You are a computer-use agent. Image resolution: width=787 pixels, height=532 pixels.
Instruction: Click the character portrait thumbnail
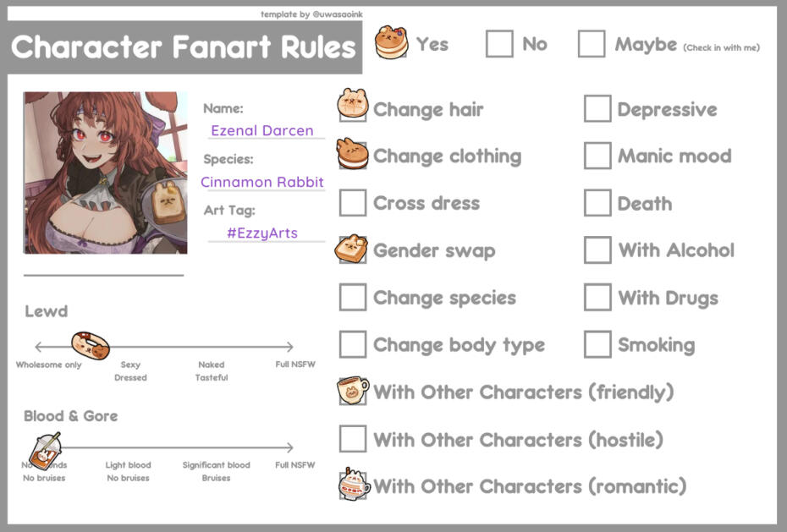click(105, 173)
